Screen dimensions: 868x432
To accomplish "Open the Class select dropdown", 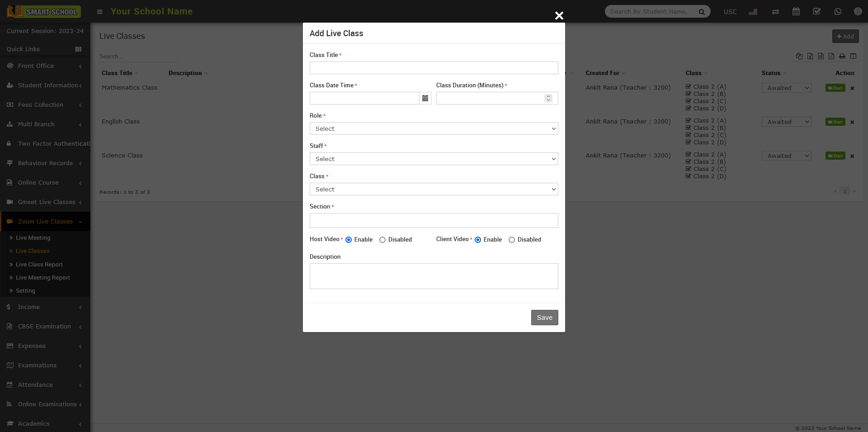I will pos(434,189).
